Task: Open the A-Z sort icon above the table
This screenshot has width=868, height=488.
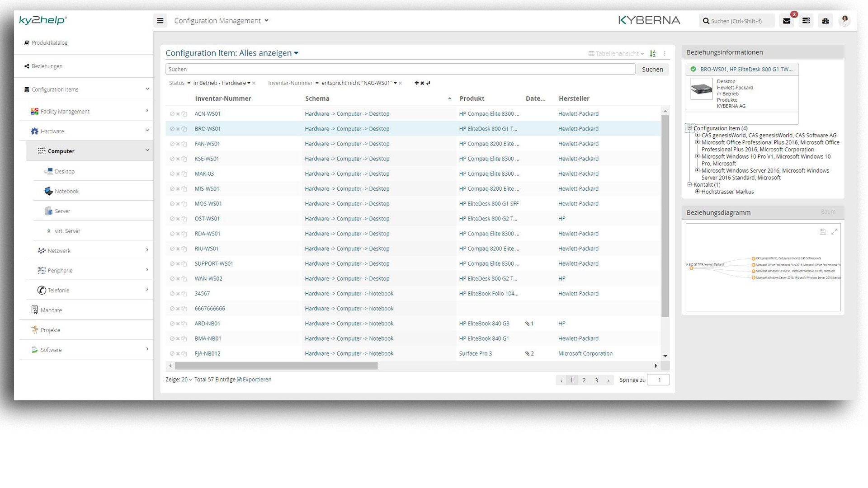Action: tap(652, 53)
